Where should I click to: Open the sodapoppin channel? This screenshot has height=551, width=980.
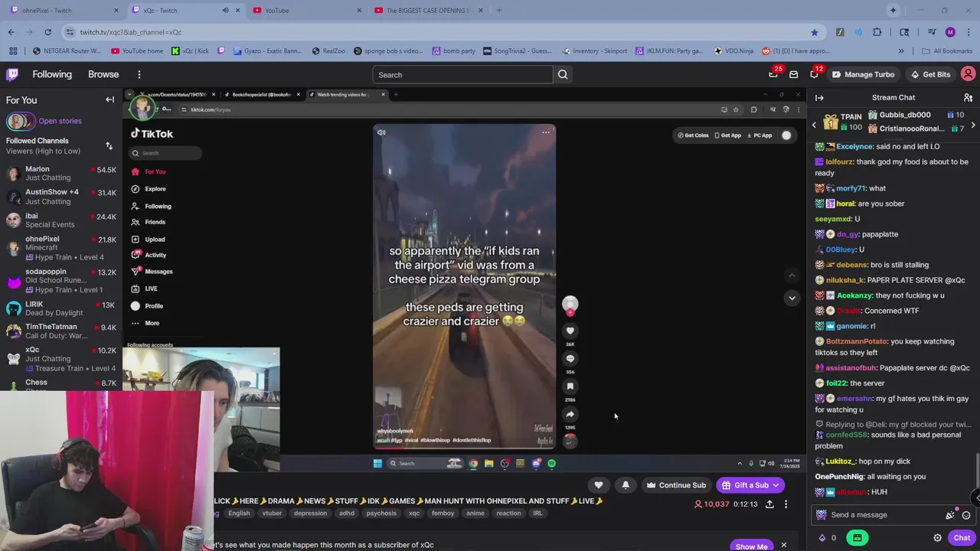tap(61, 280)
